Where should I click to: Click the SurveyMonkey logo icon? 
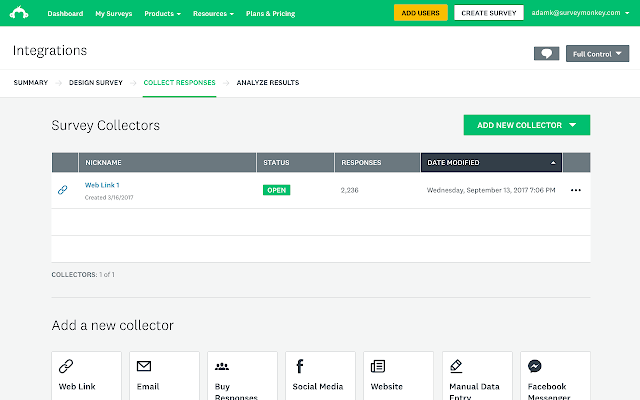[x=19, y=13]
